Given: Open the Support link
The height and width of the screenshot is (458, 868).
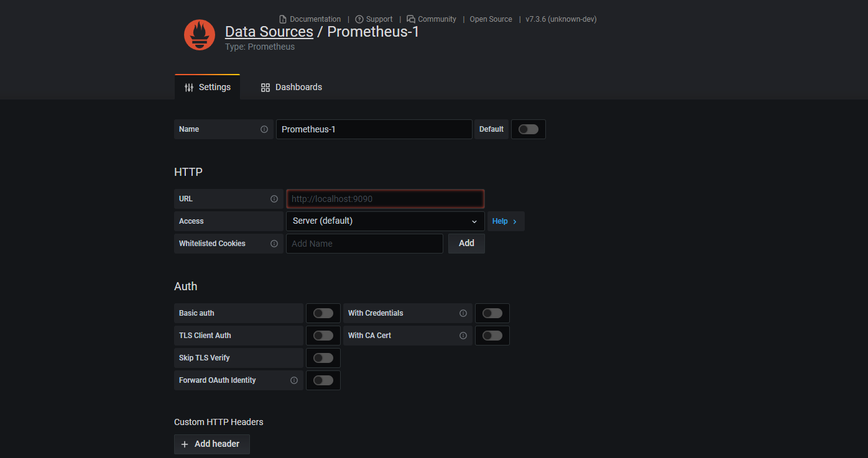Looking at the screenshot, I should [x=374, y=19].
